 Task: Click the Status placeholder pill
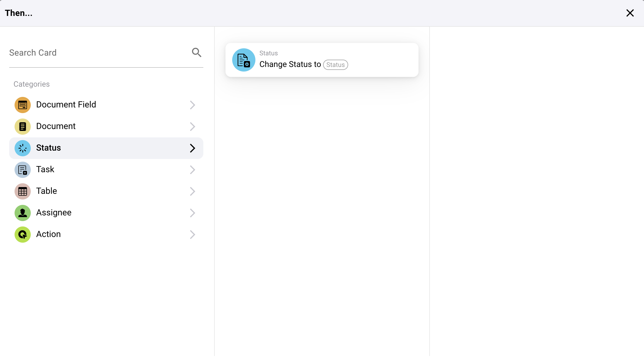335,65
